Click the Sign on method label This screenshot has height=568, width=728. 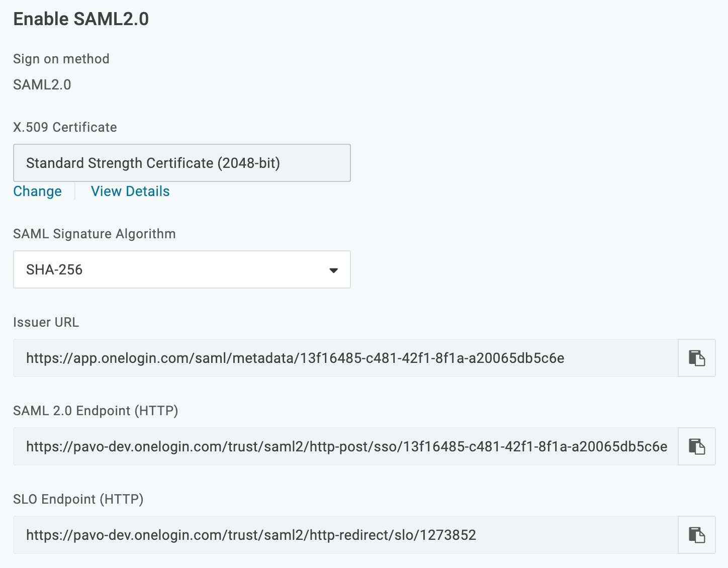coord(61,59)
